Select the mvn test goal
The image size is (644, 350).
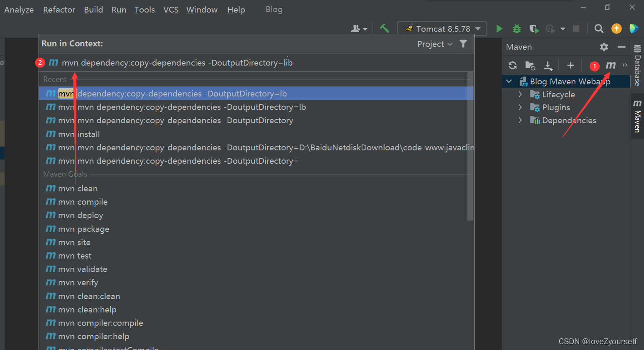coord(256,256)
